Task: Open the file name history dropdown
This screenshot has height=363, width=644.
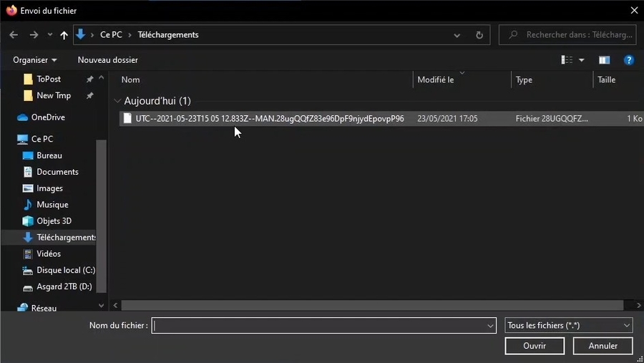Action: [490, 326]
